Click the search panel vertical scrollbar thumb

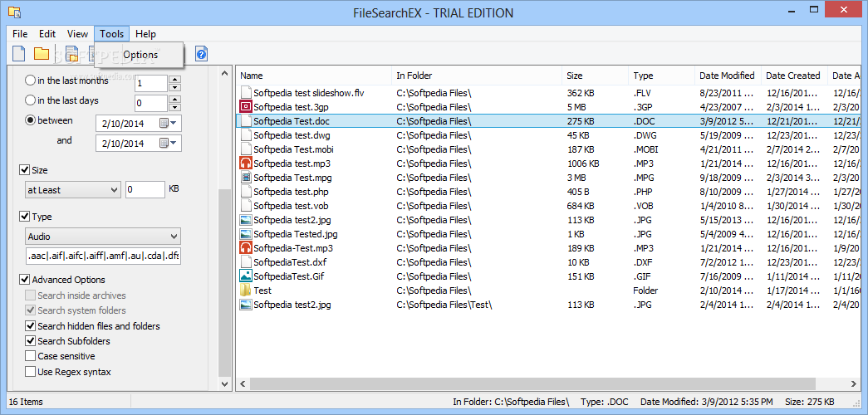click(x=225, y=282)
